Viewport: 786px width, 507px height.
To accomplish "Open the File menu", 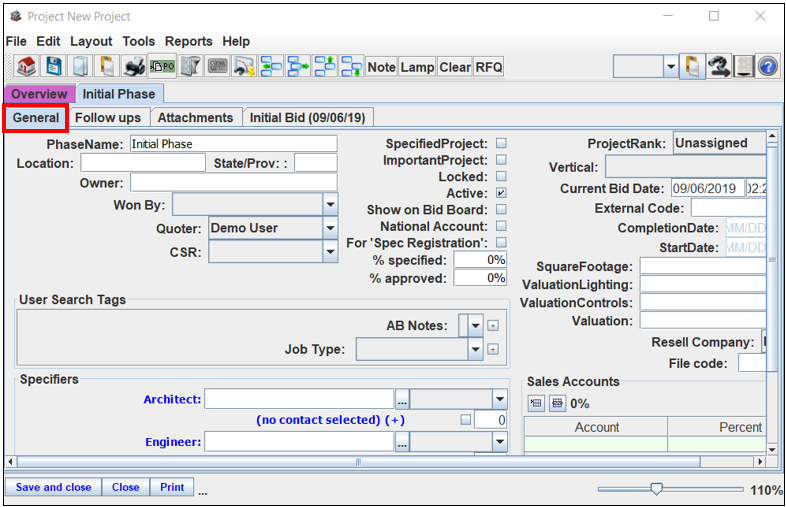I will [x=16, y=41].
